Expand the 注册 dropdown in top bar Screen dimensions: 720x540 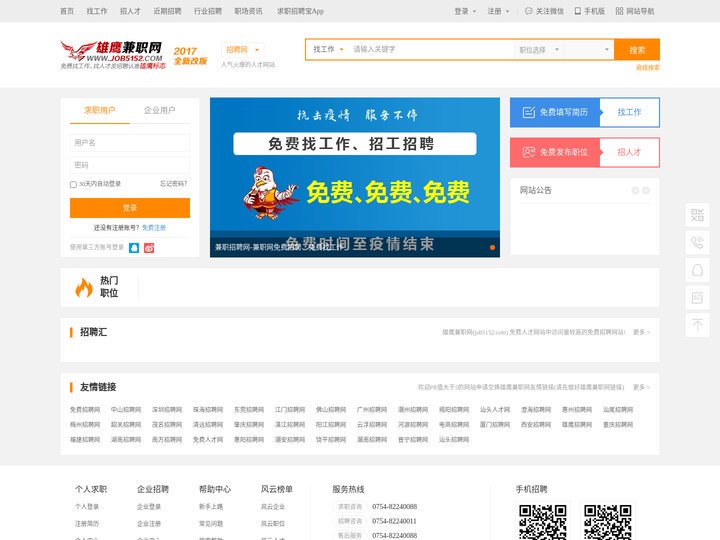(498, 11)
